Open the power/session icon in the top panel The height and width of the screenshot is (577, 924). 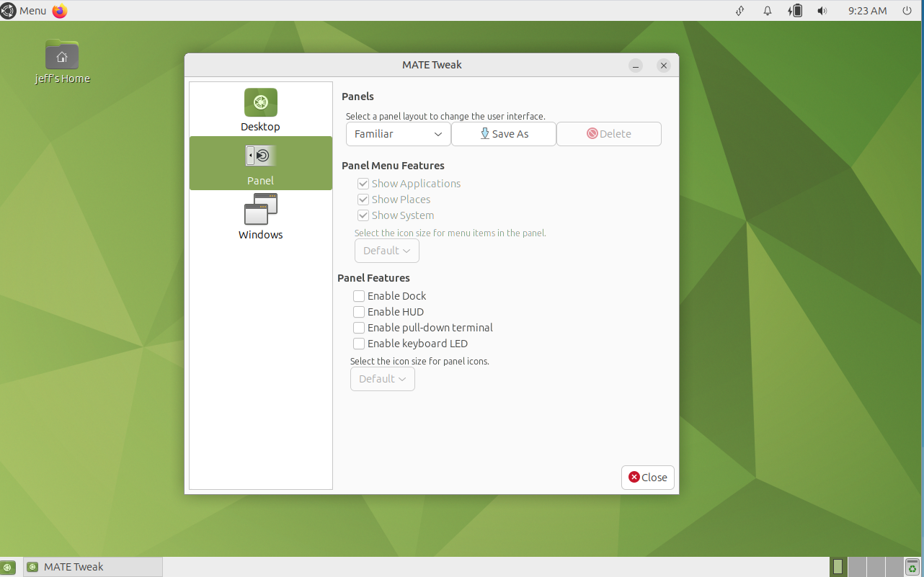(907, 11)
